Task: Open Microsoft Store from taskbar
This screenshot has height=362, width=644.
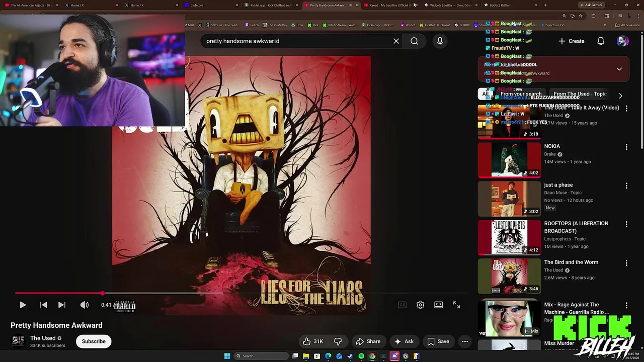Action: pos(317,356)
